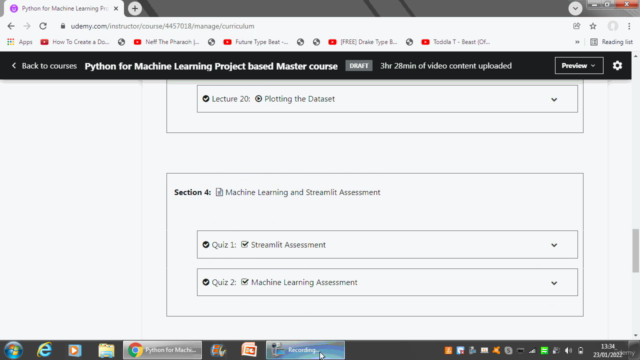
Task: Launch Internet Explorer from taskbar
Action: coord(44,350)
